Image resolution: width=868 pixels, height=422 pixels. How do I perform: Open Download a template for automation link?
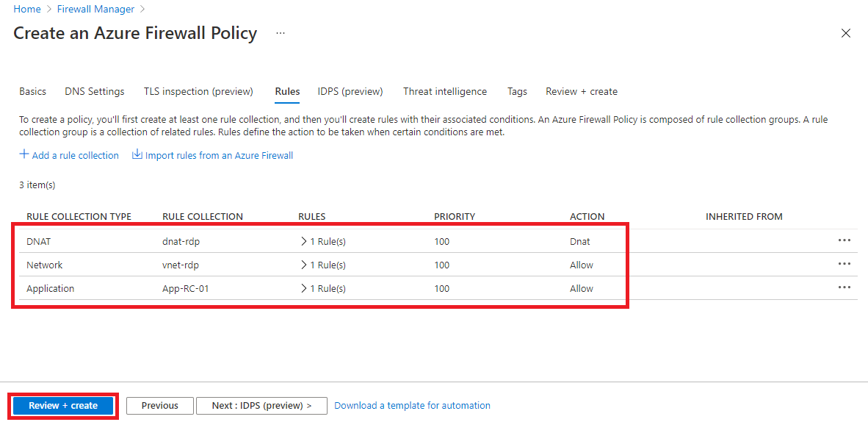(x=413, y=405)
